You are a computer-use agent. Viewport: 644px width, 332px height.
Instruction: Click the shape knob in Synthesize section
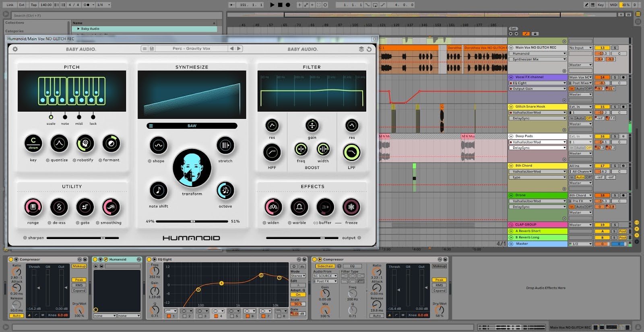click(x=159, y=145)
